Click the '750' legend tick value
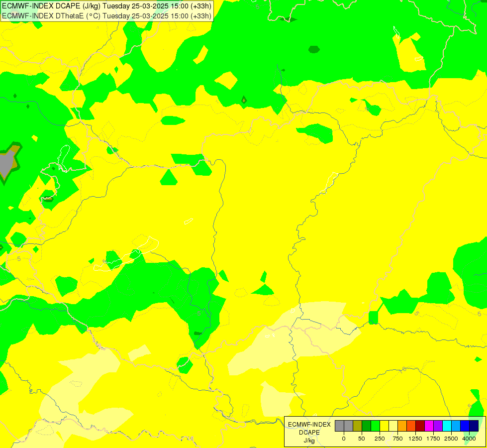This screenshot has width=487, height=448. 397,439
